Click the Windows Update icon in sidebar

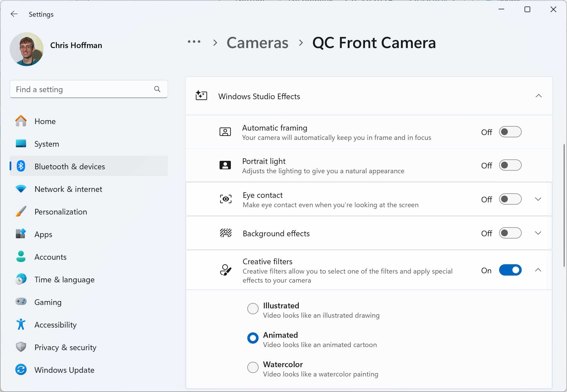21,370
